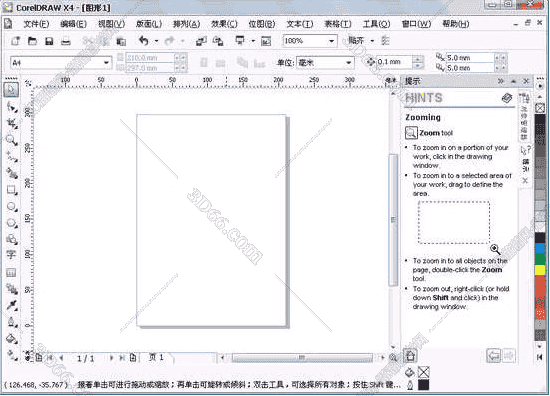Click the Hints home button
The image size is (550, 396).
[x=410, y=356]
